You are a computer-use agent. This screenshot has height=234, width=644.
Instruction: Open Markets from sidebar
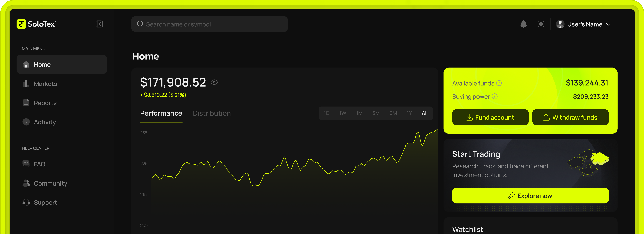tap(45, 84)
